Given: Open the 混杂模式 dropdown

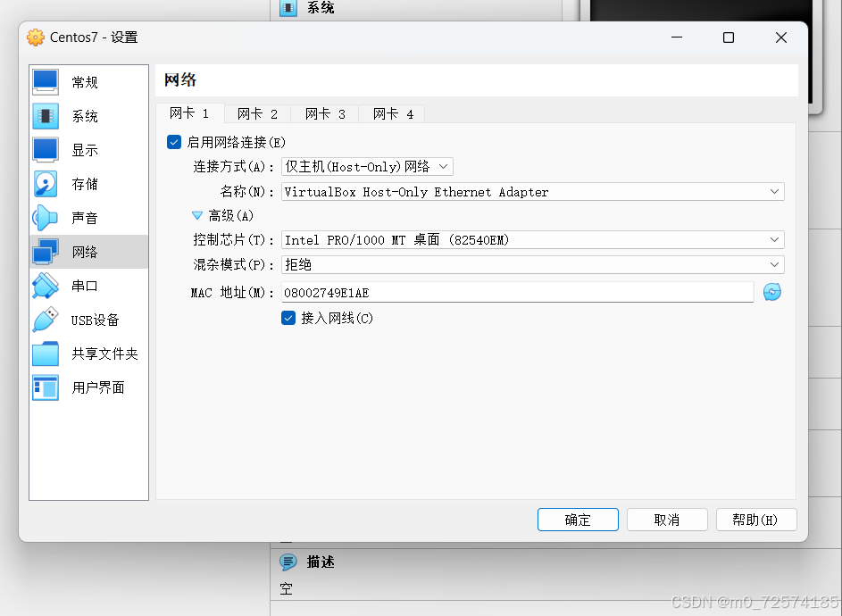Looking at the screenshot, I should [533, 264].
